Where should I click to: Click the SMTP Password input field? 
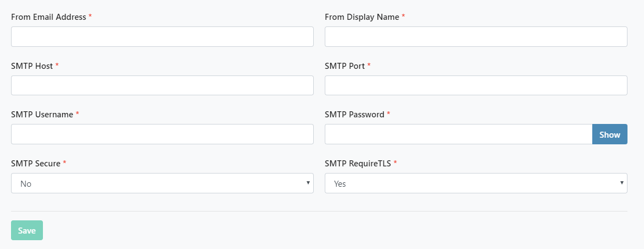[x=458, y=134]
